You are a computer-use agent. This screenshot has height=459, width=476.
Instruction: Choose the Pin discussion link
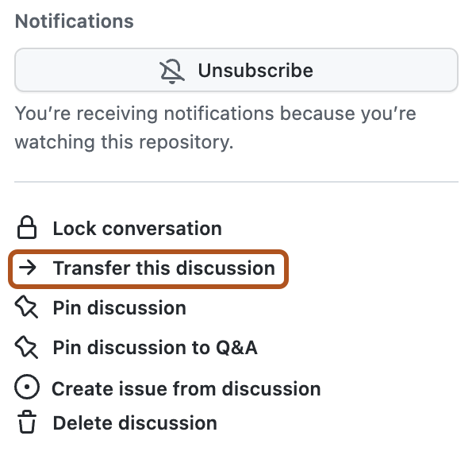tap(119, 308)
